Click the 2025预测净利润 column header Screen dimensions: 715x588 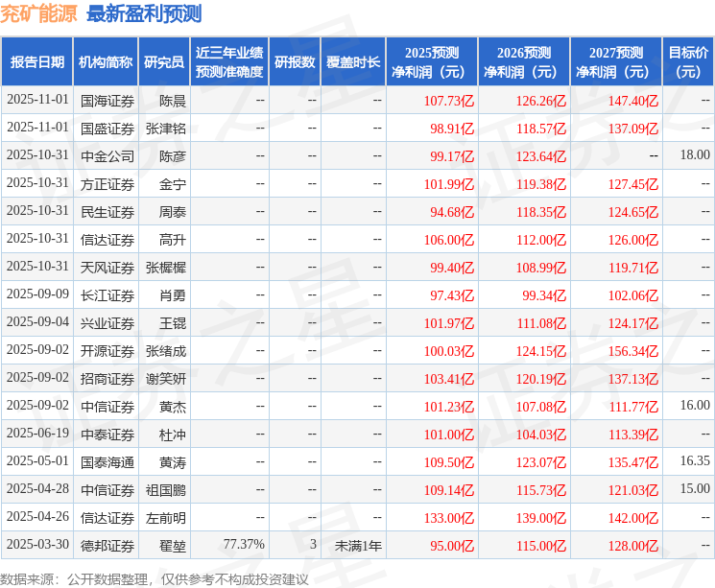(432, 61)
